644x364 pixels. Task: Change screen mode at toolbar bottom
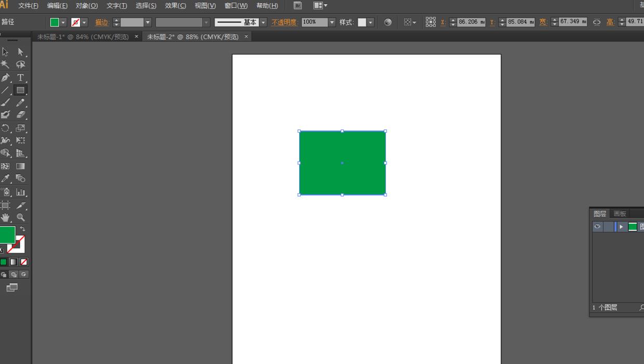(12, 288)
